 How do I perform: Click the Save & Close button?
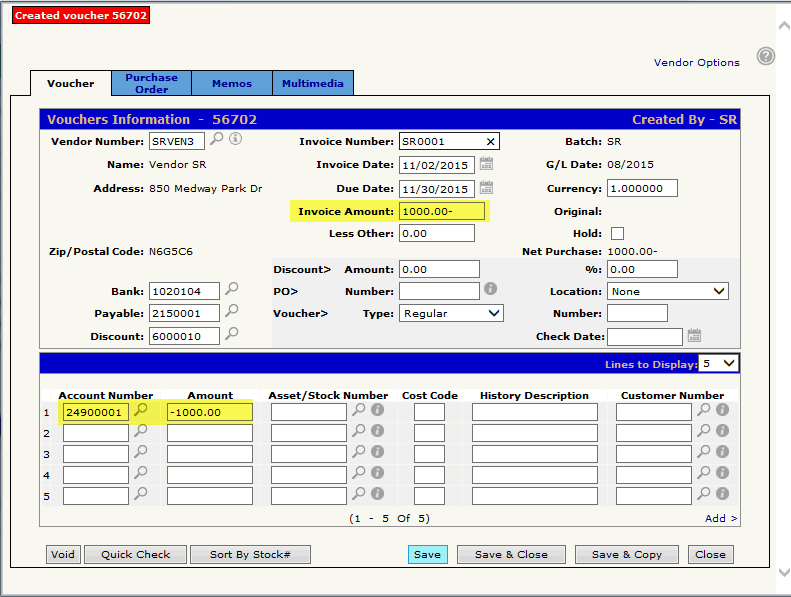[510, 555]
